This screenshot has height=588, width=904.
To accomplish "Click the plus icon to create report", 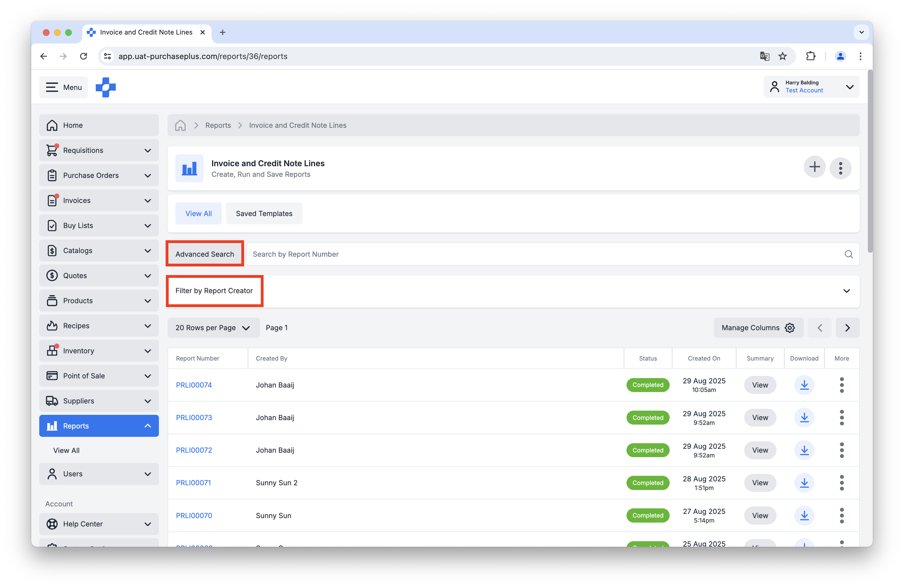I will (814, 167).
